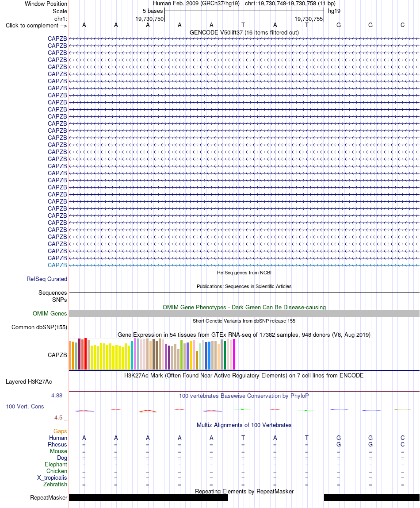This screenshot has height=508, width=420.
Task: Click the OMIM Genes track label
Action: pos(50,314)
